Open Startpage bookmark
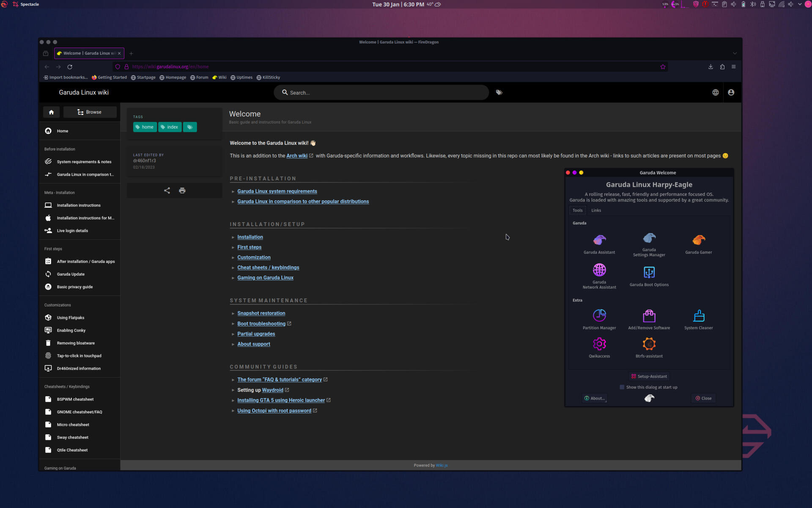The height and width of the screenshot is (508, 812). [143, 77]
